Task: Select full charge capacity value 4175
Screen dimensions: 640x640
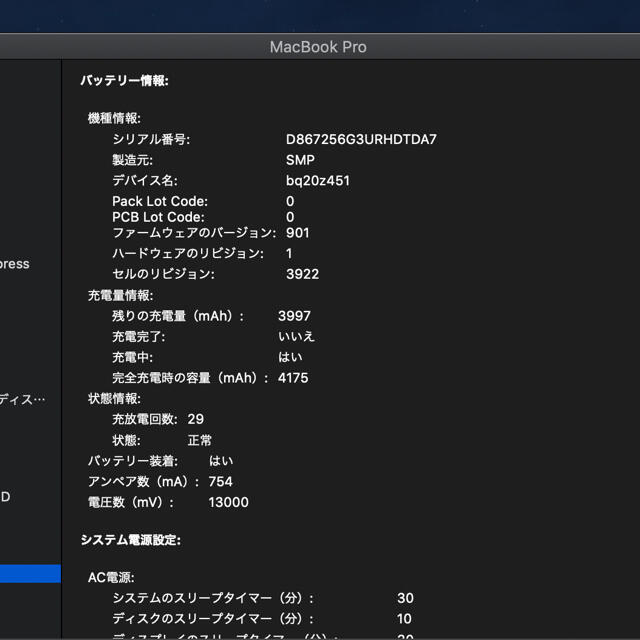Action: tap(293, 378)
